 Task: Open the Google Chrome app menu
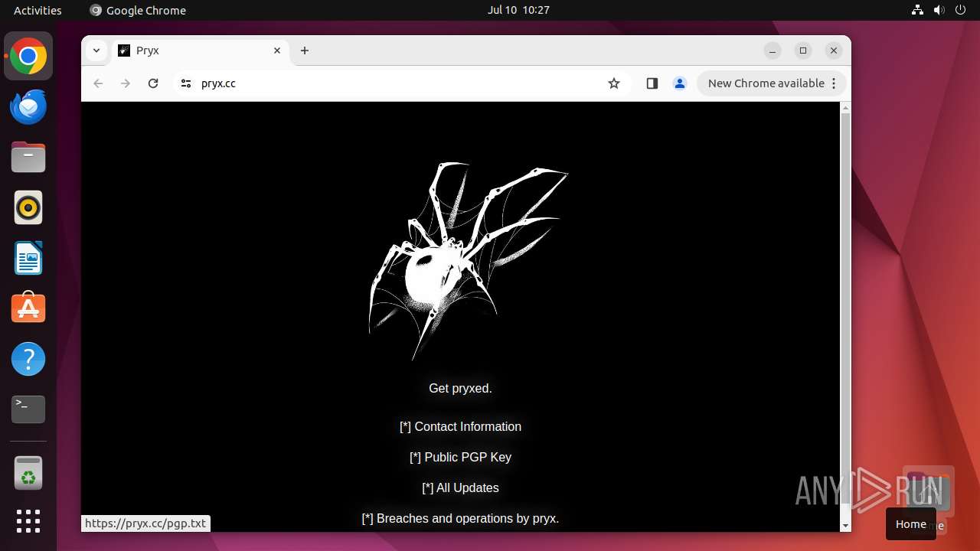point(138,10)
